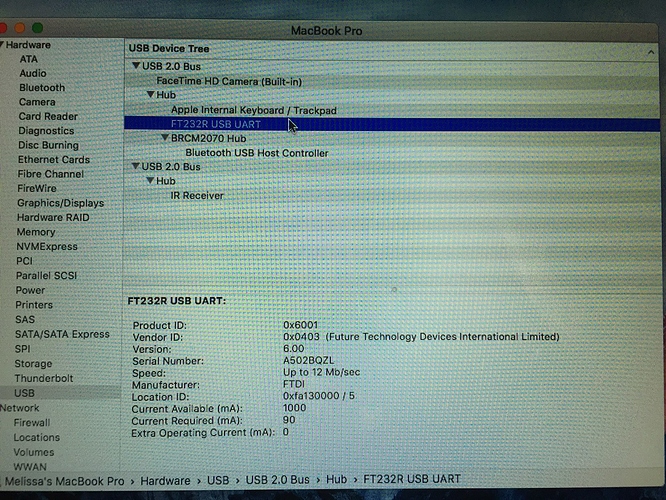Open NVMExpress in the sidebar
The height and width of the screenshot is (500, 666).
pos(47,246)
